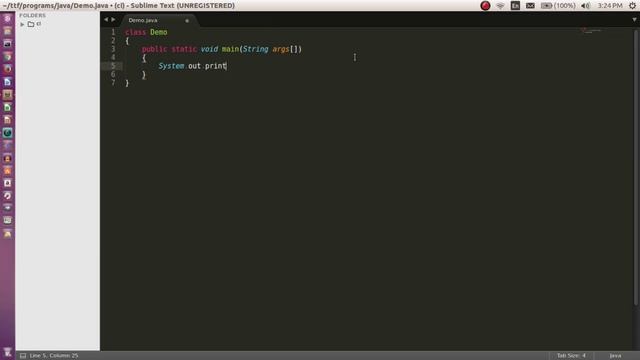Launch Files from the launcher

point(7,31)
